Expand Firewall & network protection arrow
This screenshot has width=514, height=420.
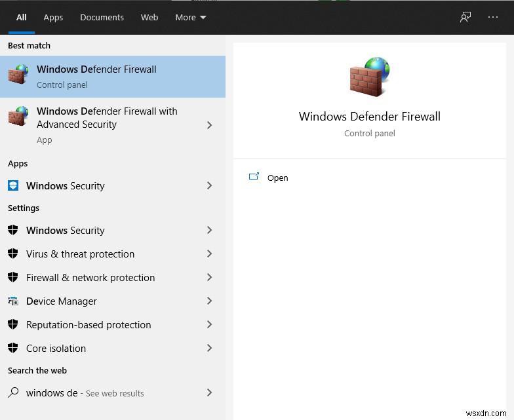click(209, 277)
